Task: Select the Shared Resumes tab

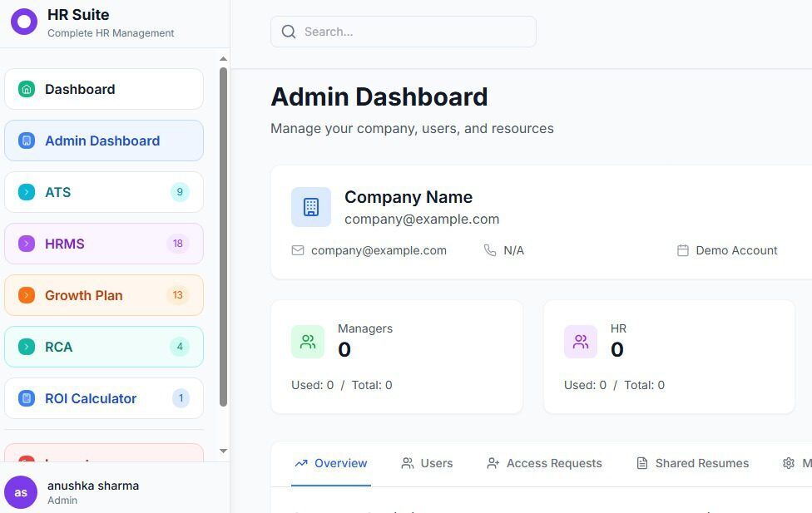Action: [692, 463]
